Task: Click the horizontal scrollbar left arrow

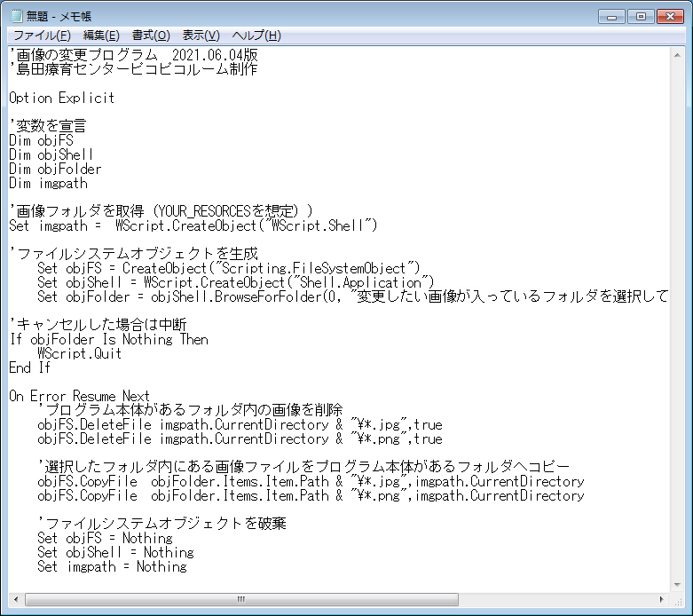Action: (16, 599)
